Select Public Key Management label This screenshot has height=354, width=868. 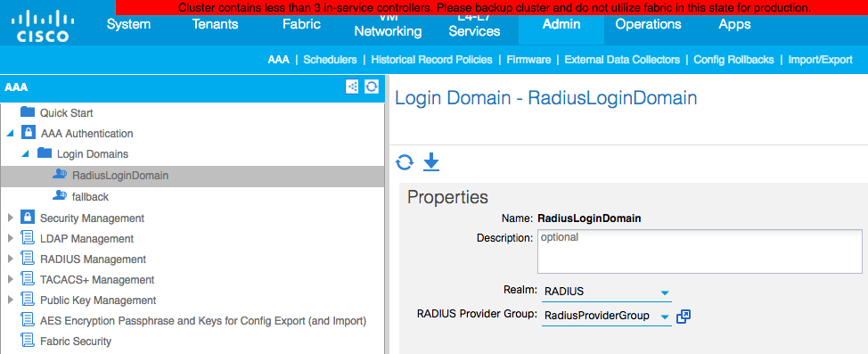[98, 300]
